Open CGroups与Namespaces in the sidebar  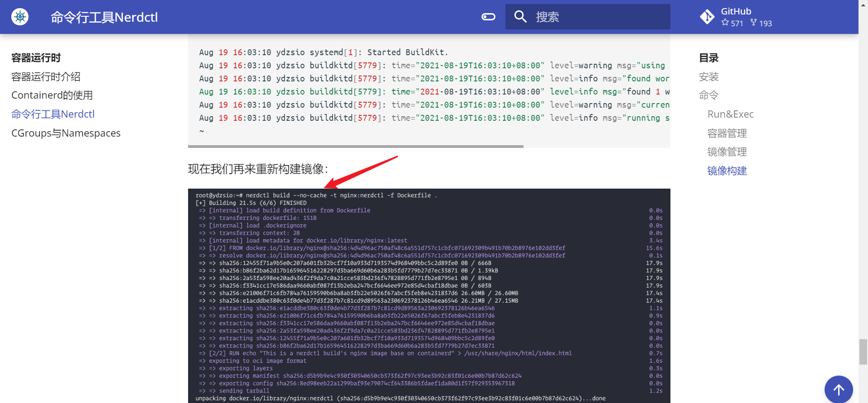coord(66,133)
